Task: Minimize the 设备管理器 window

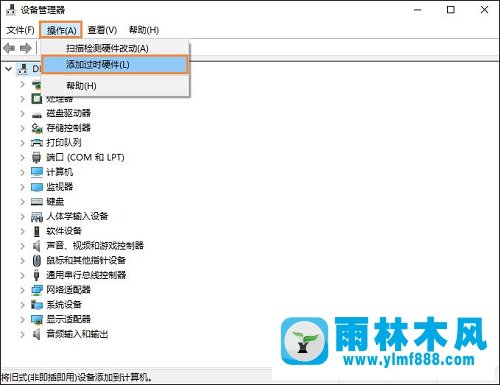Action: [418, 10]
